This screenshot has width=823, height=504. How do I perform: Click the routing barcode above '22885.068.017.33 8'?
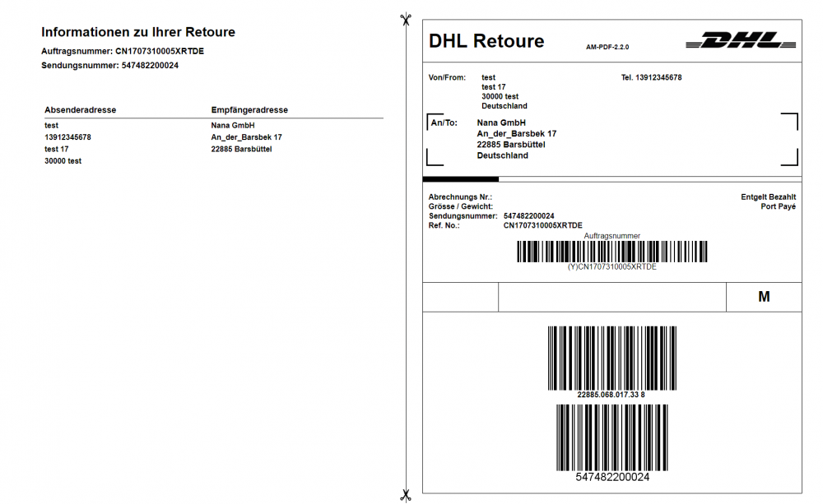(x=612, y=358)
